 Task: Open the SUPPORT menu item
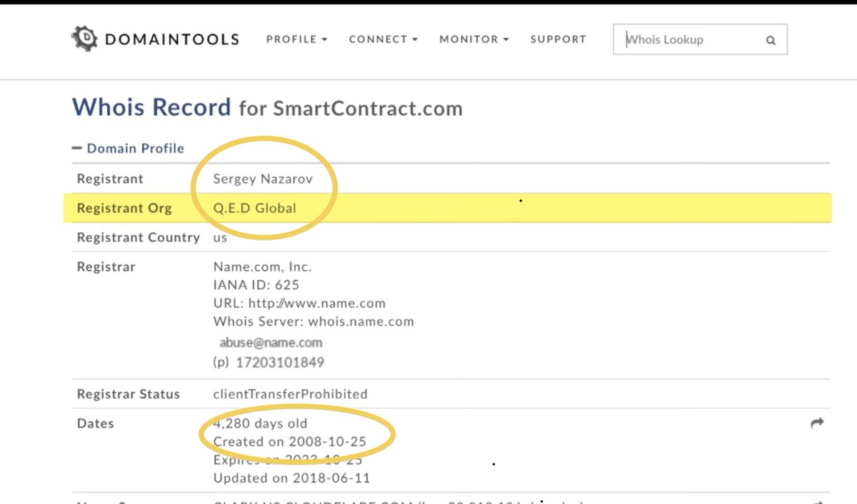[x=558, y=39]
